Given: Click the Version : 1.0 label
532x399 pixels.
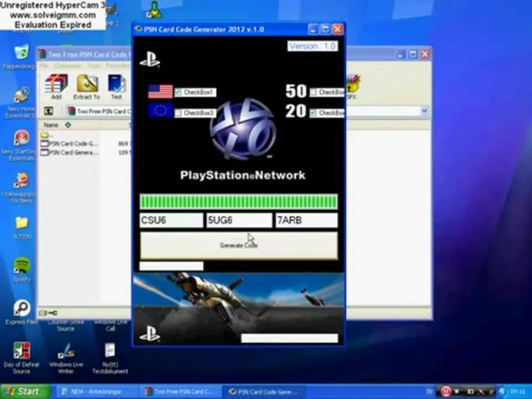Looking at the screenshot, I should [x=313, y=46].
